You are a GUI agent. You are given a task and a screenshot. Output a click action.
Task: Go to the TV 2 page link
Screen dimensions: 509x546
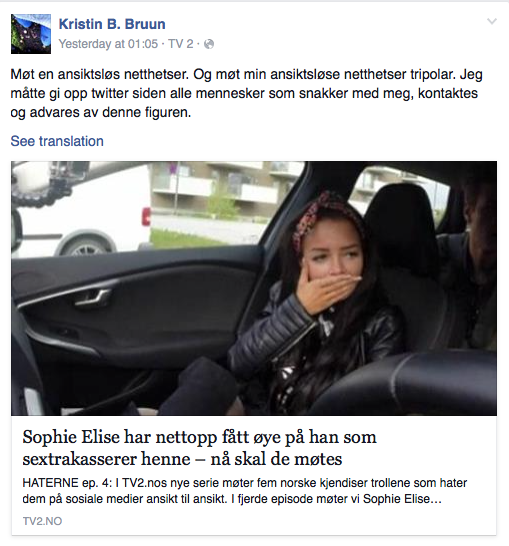[180, 44]
